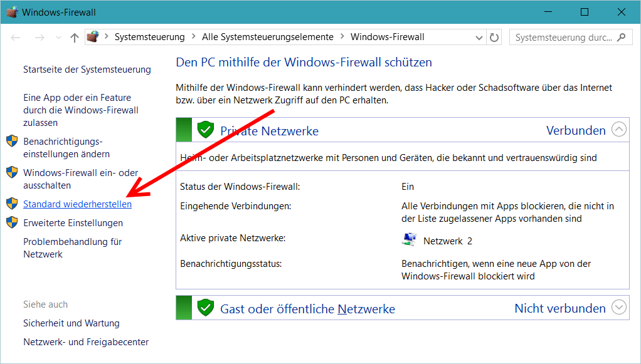Click the green shield beside Gast oder öffentliche Netzwerke

coord(206,308)
